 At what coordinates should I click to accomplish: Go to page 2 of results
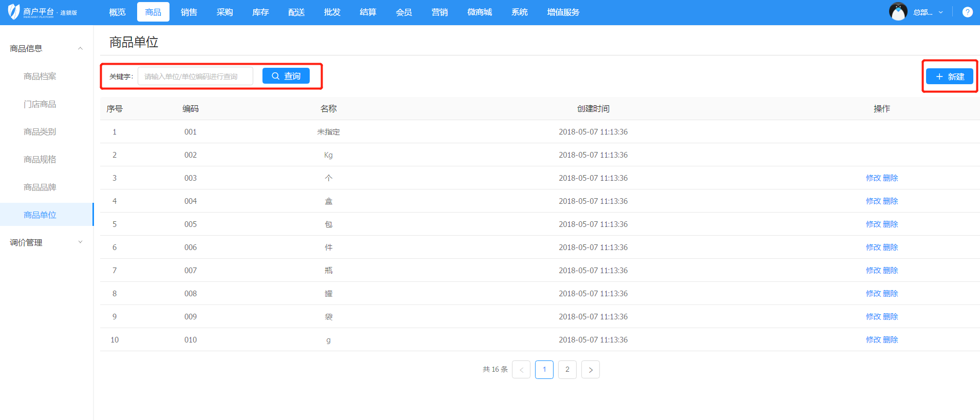[567, 370]
